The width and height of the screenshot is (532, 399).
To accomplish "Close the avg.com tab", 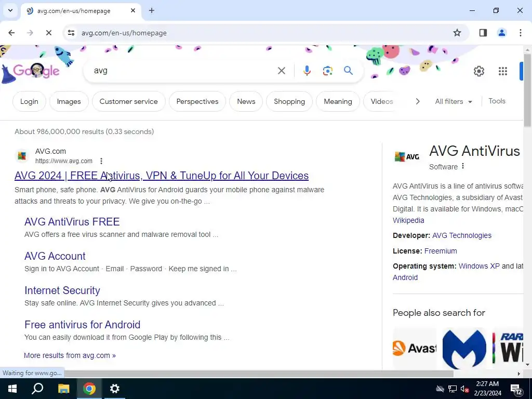I will (133, 10).
